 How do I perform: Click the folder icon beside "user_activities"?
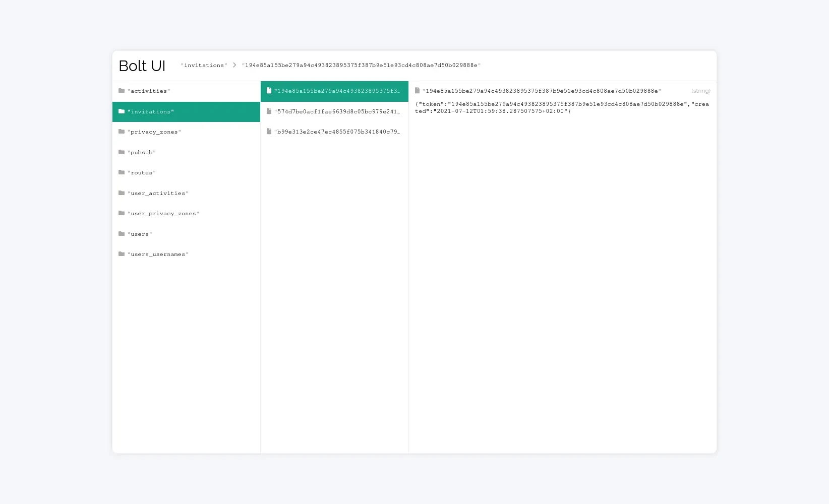click(122, 193)
